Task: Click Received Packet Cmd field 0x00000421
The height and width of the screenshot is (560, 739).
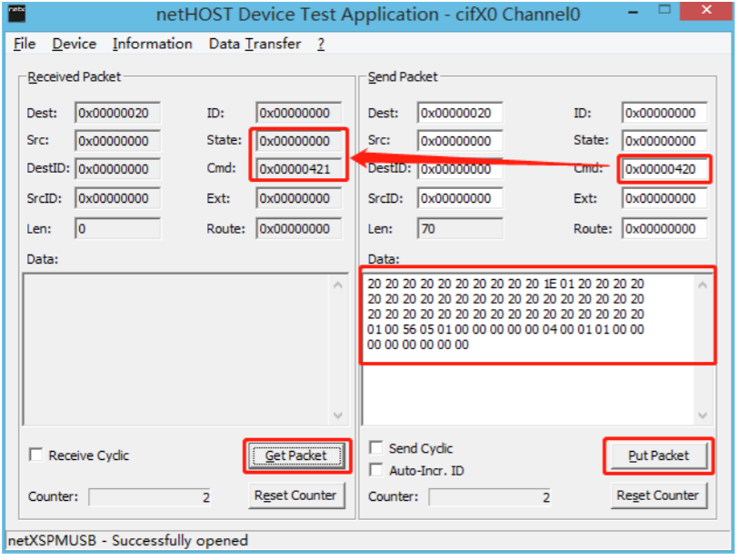Action: point(299,169)
